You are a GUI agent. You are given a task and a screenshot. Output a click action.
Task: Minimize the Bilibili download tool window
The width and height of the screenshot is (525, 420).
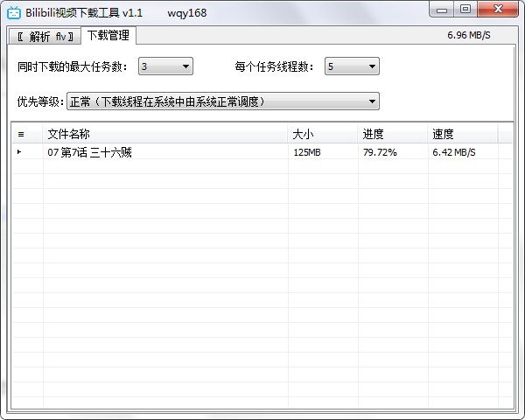tap(442, 9)
